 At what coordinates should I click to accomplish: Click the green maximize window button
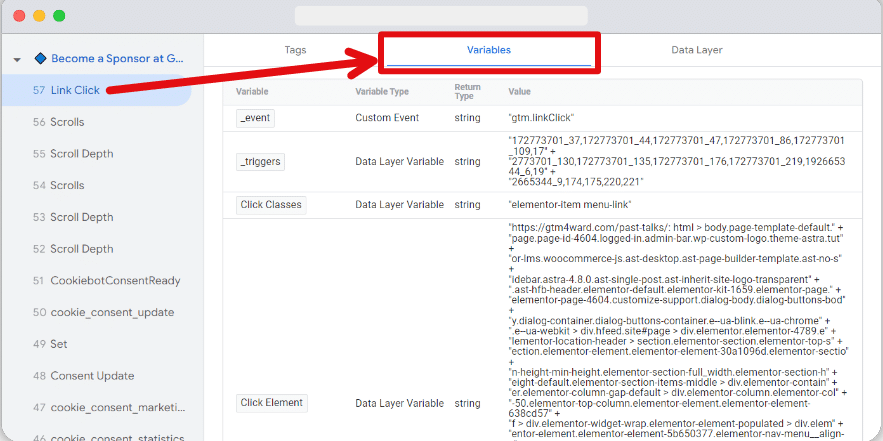[x=59, y=16]
